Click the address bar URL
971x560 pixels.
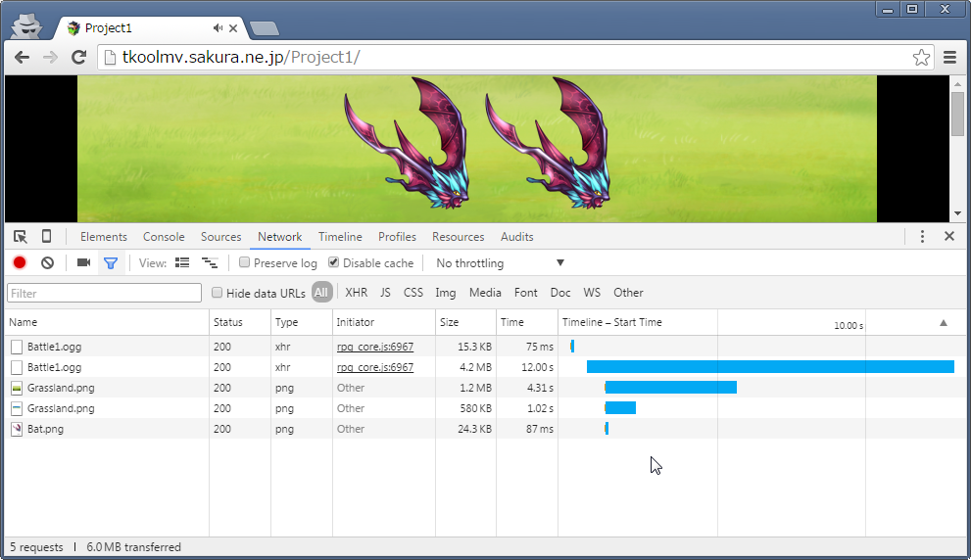click(241, 58)
